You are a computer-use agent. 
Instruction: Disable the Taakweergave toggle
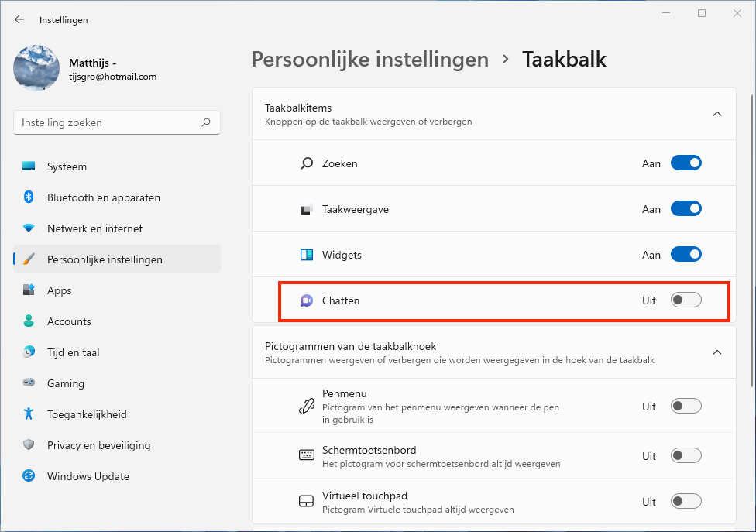pyautogui.click(x=686, y=209)
